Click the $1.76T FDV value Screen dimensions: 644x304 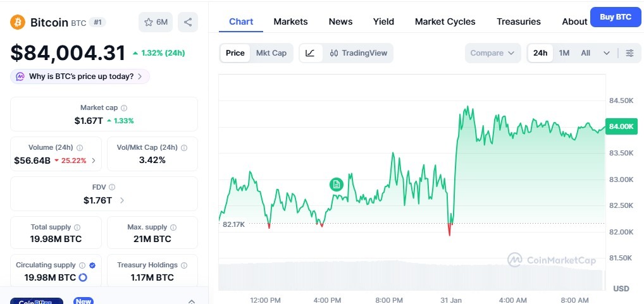(98, 200)
